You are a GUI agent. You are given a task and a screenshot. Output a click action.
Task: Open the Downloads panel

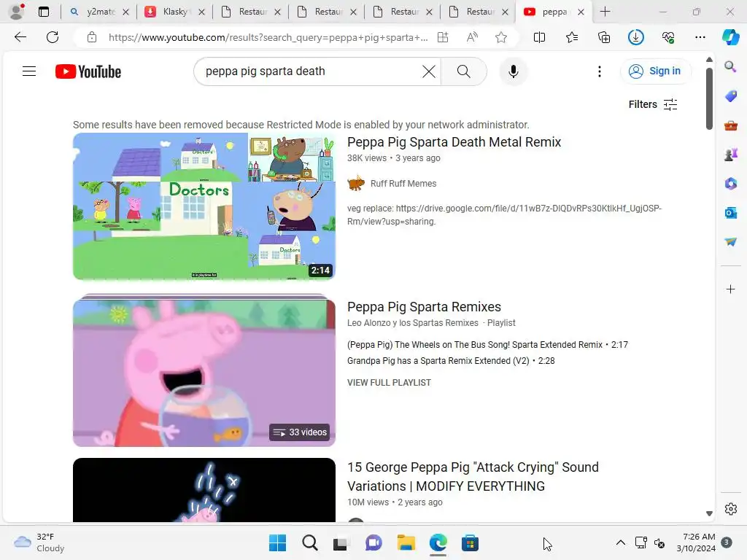tap(636, 37)
